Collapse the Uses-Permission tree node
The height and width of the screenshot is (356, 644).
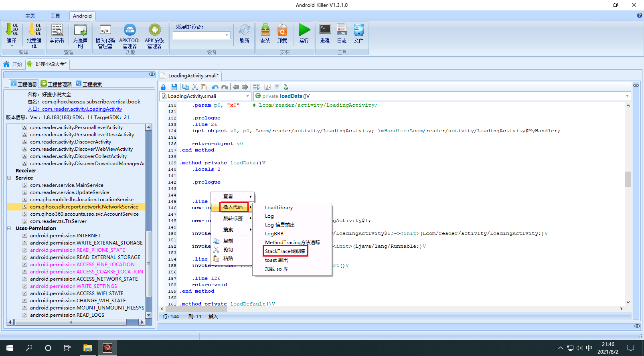(9, 229)
